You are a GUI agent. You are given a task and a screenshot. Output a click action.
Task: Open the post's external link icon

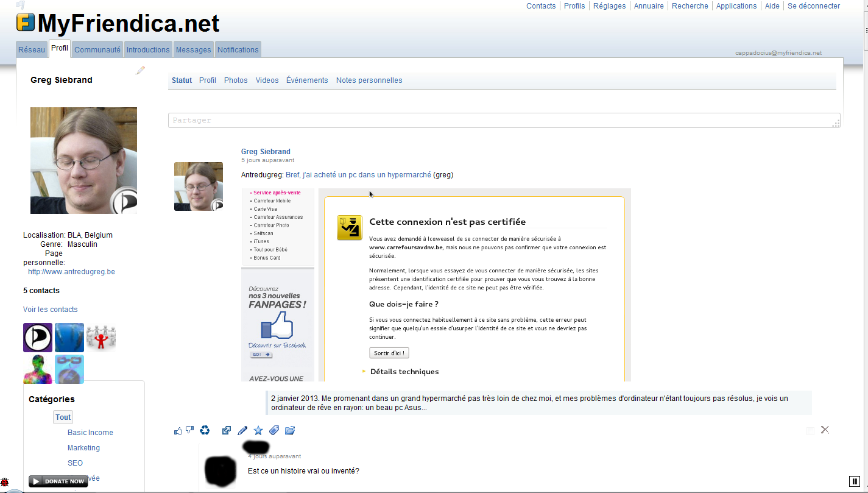[x=227, y=430]
